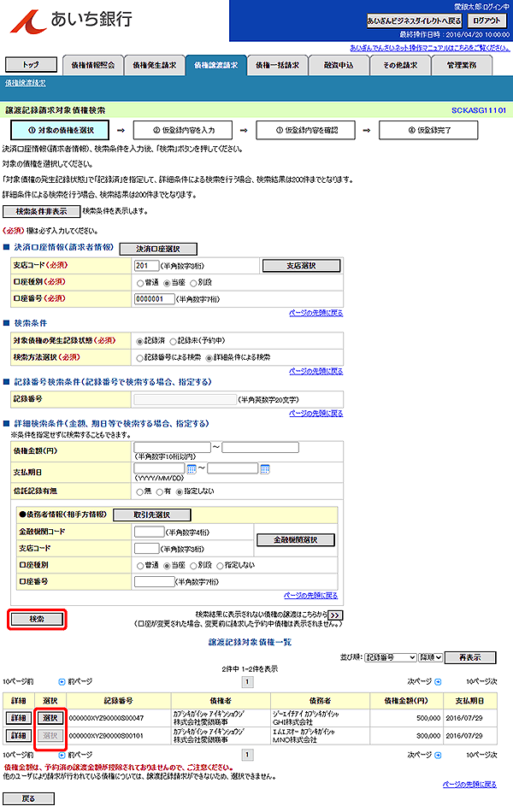This screenshot has height=812, width=513.
Task: Select 普通 for debtor 口座種別
Action: [140, 566]
